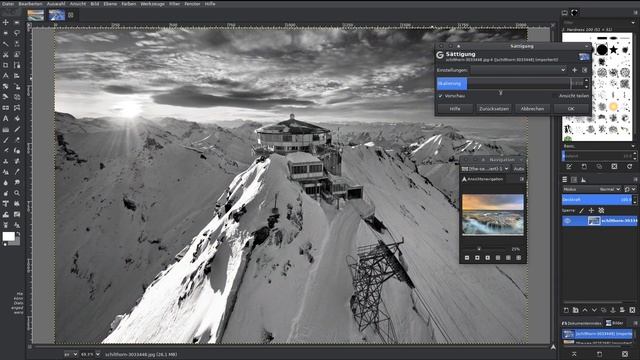
Task: Click Zurücksetzen in the Sättigung dialog
Action: [494, 109]
